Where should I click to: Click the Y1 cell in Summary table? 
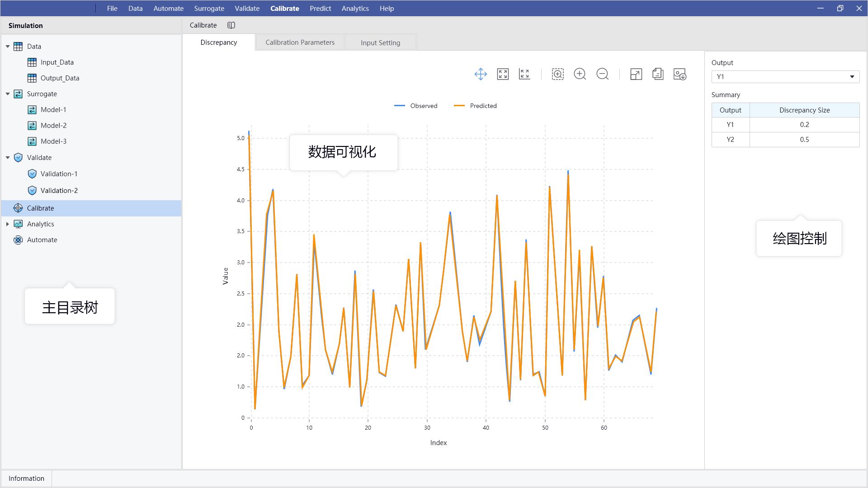(x=731, y=125)
